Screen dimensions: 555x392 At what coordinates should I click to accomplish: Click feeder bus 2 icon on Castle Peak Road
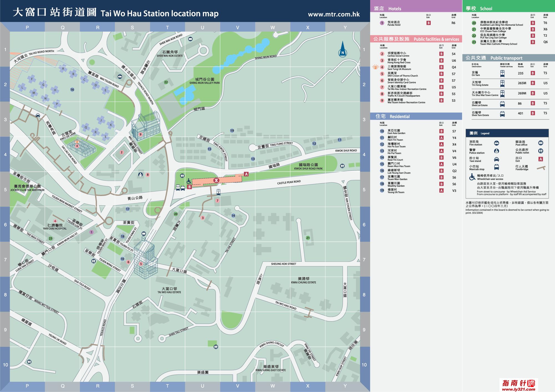pos(218,192)
